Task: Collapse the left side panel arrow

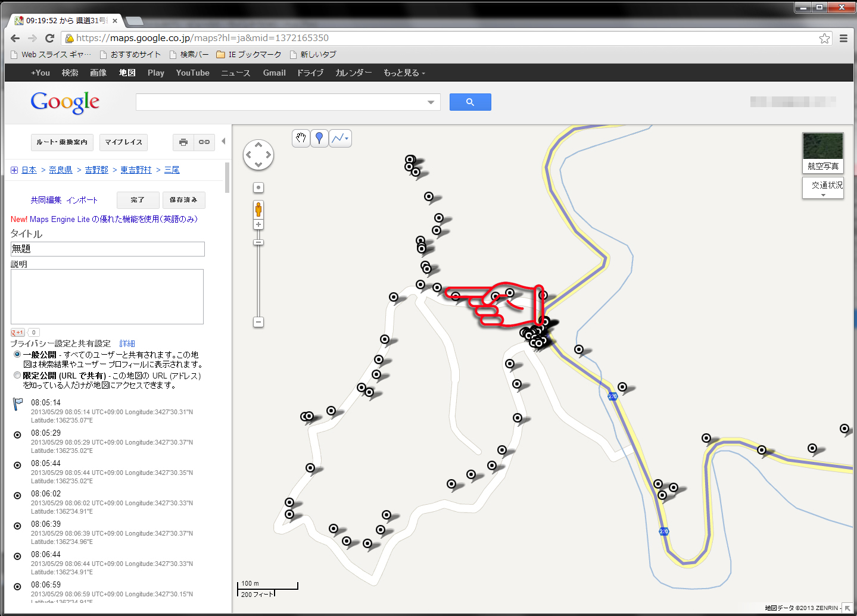Action: [223, 142]
